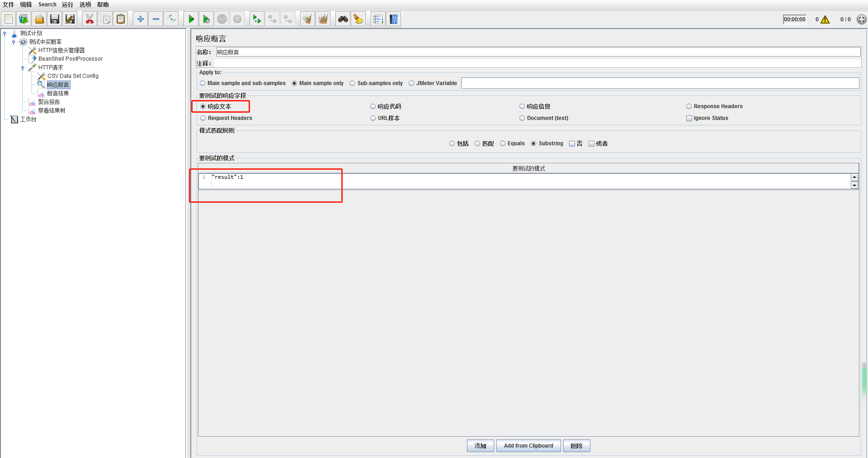Collapse the HTTP请求 tree node
The height and width of the screenshot is (458, 868).
click(23, 68)
